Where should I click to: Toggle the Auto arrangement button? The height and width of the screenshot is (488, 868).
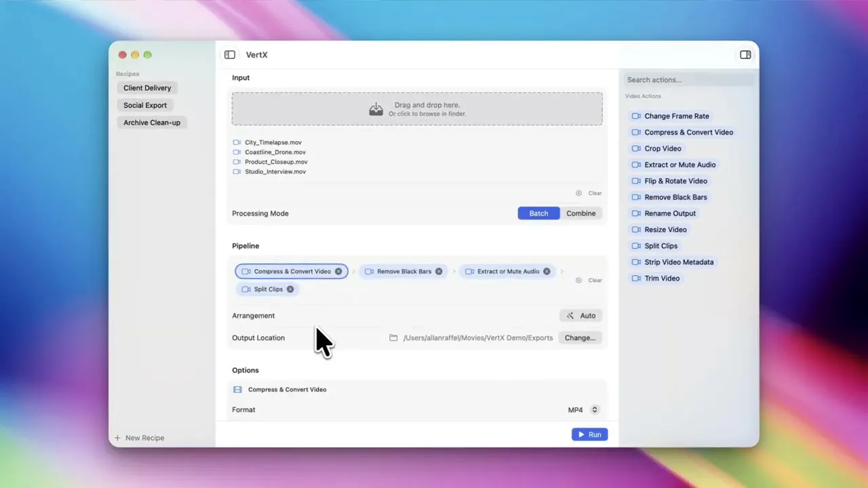coord(581,316)
